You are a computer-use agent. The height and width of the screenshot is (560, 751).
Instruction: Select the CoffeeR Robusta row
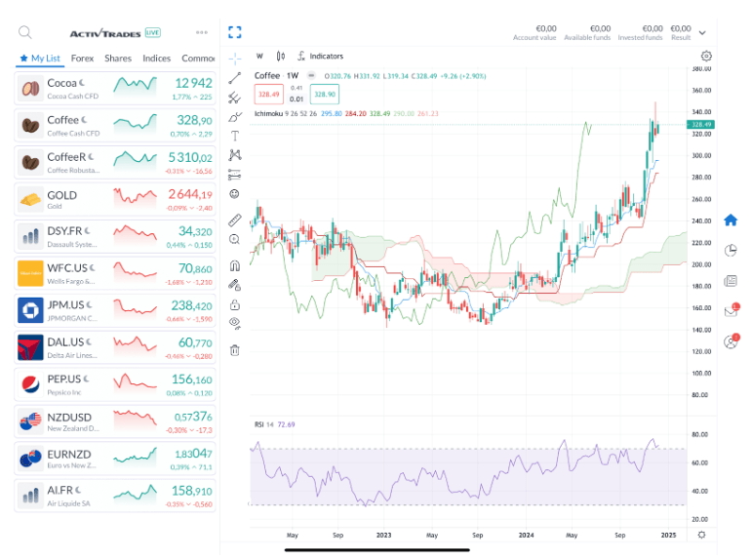[115, 162]
